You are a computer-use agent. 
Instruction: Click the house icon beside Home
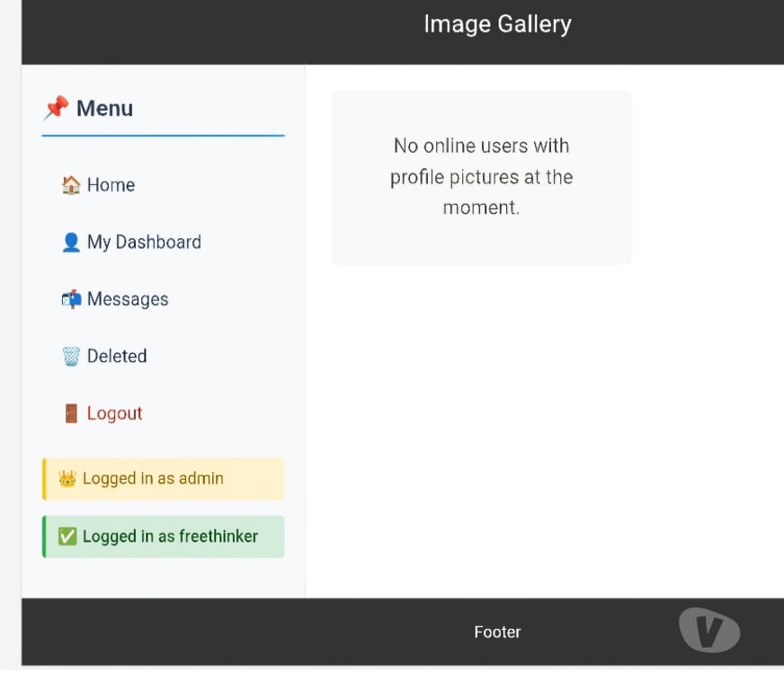pyautogui.click(x=71, y=185)
